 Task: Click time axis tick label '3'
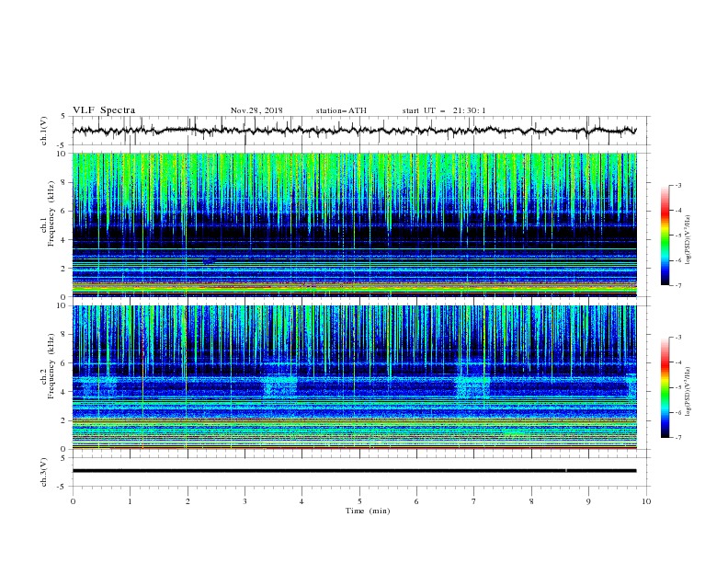point(245,501)
